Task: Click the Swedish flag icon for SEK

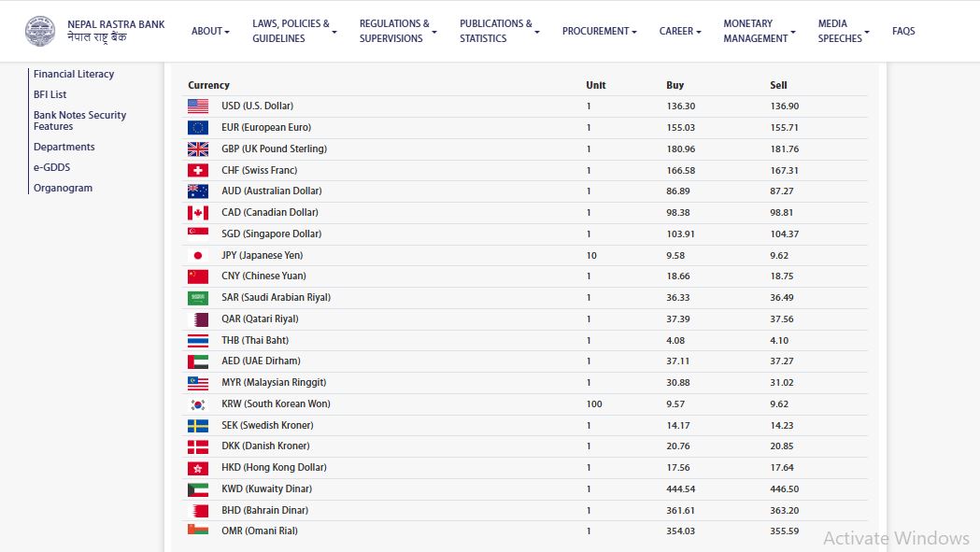Action: pyautogui.click(x=198, y=425)
